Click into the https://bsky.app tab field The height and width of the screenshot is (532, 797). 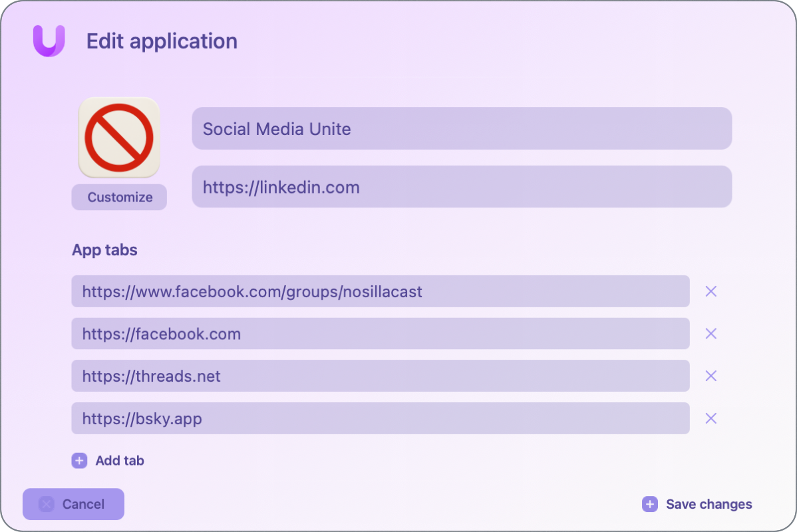[x=380, y=418]
